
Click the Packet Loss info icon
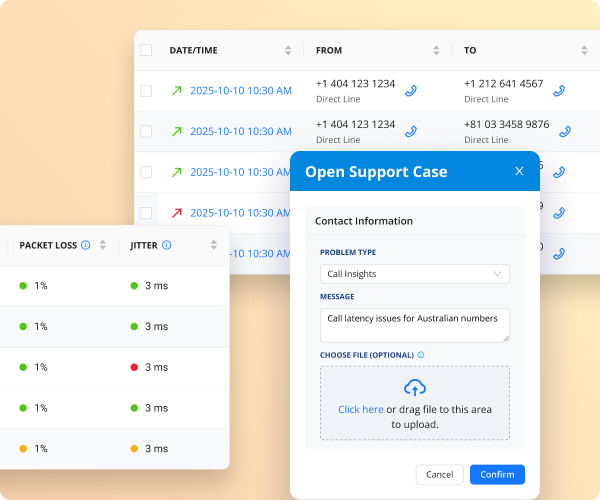pos(86,245)
